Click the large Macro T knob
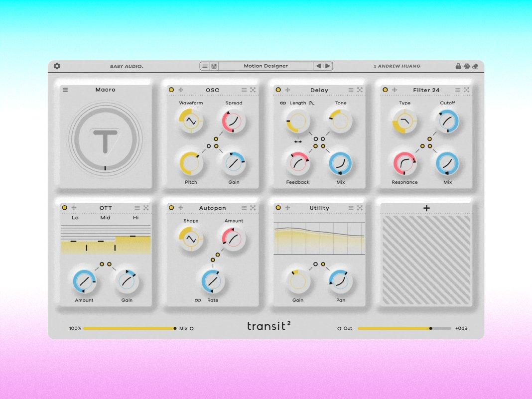Viewport: 532px width, 399px height. [x=105, y=139]
